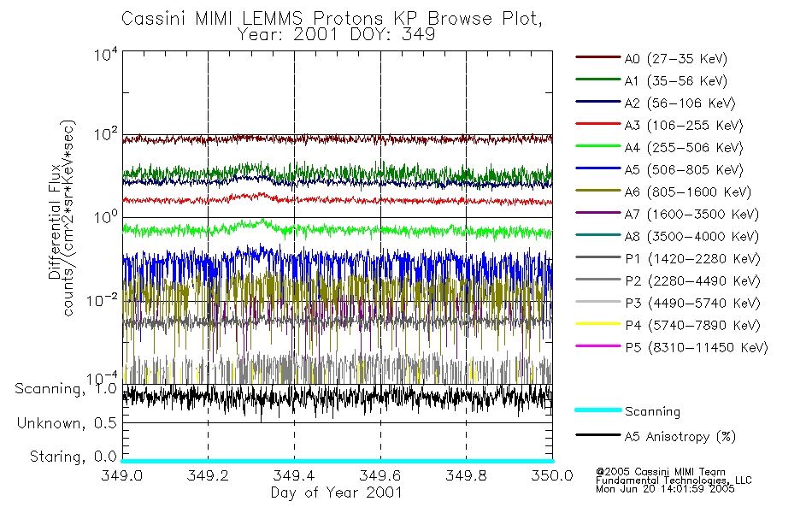Click the P3 (4490-5740 KeV) legend label
This screenshot has width=812, height=513.
[693, 304]
